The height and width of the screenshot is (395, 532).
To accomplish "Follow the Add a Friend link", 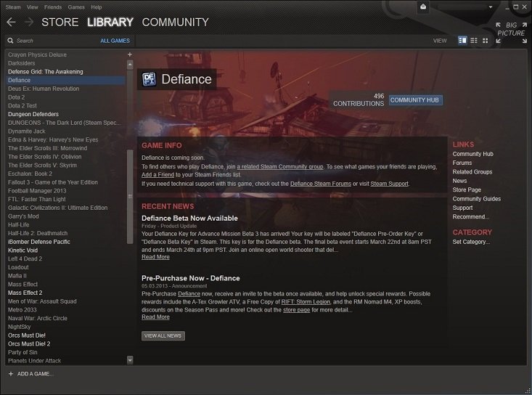I will (x=157, y=175).
